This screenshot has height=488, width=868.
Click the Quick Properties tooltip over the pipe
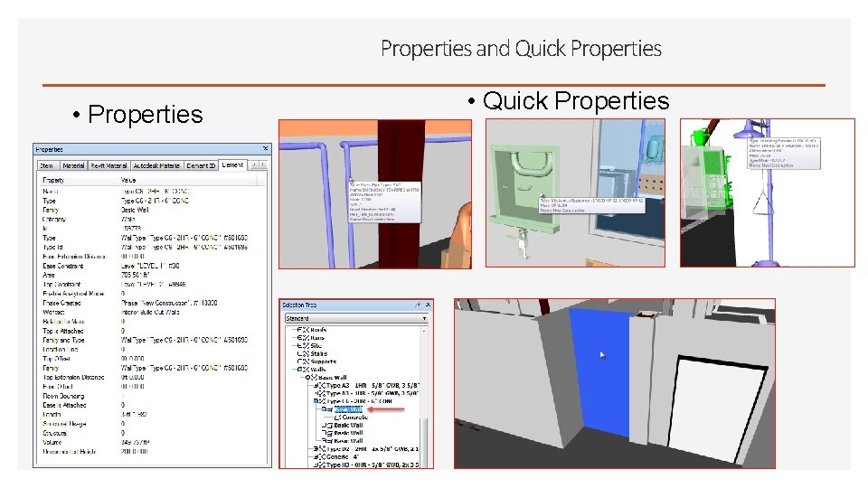384,202
